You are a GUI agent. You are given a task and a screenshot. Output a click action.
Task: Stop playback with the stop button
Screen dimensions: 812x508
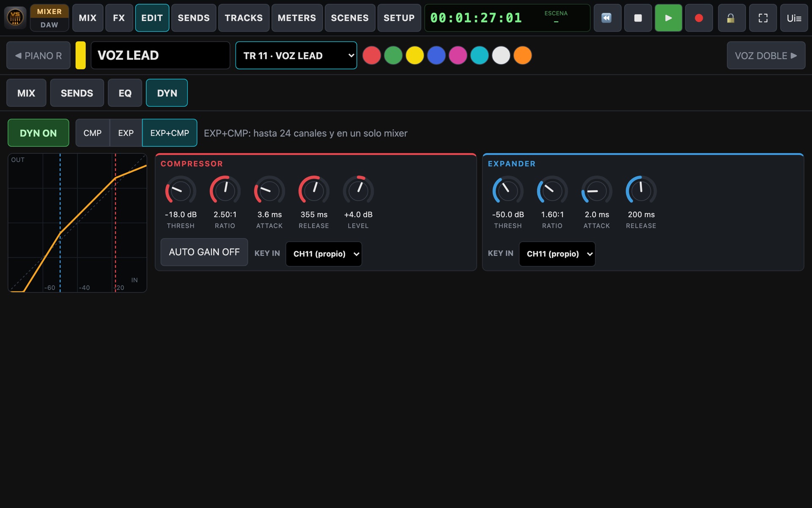638,18
